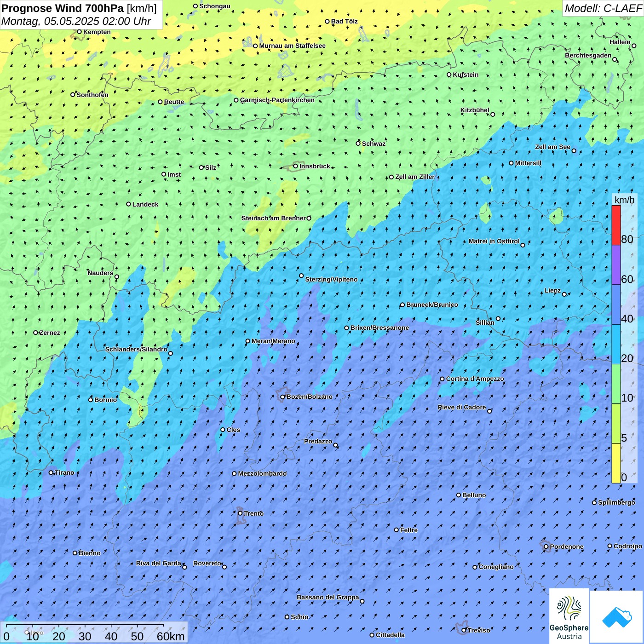This screenshot has width=644, height=644.
Task: Click the yellow 0 km/h legend color
Action: [x=616, y=463]
